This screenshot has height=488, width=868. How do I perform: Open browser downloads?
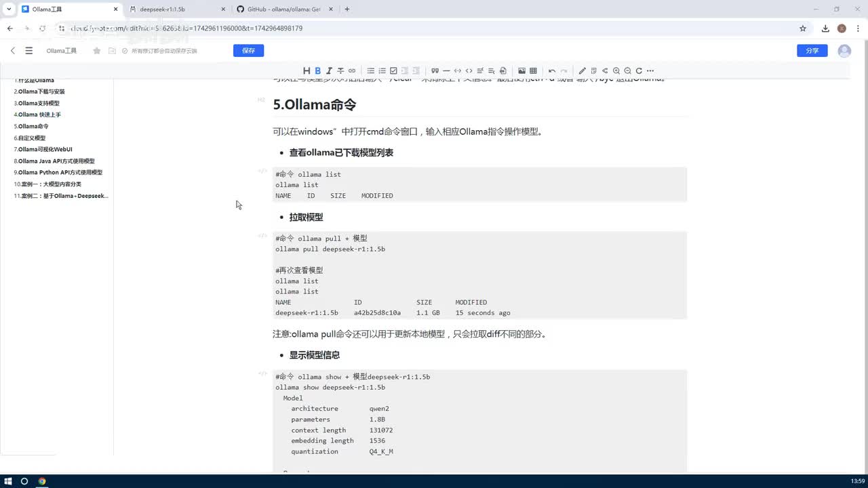825,28
